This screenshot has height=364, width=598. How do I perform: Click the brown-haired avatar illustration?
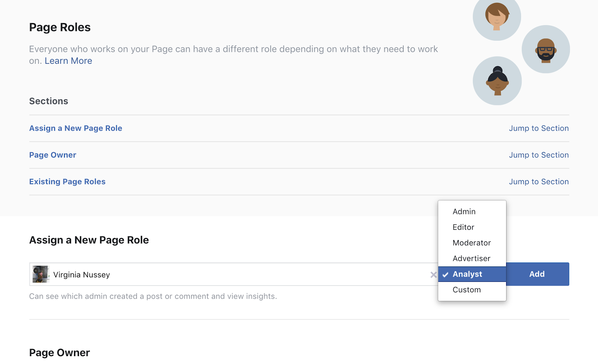point(497,17)
